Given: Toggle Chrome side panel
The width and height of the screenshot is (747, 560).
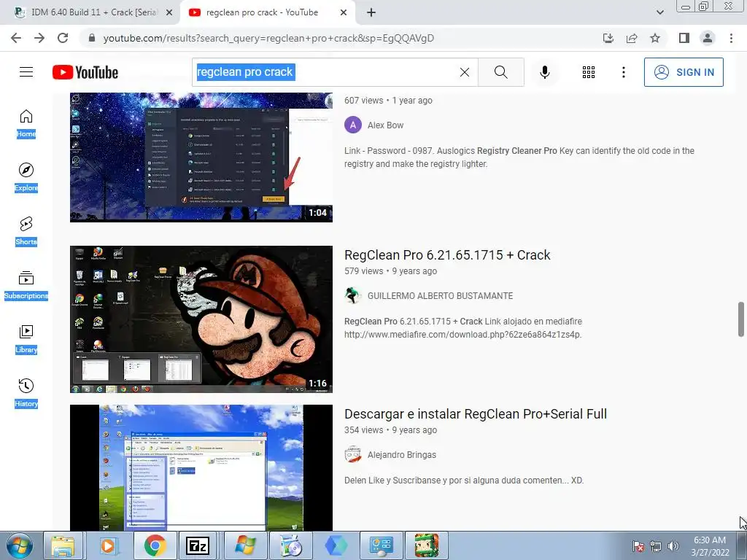Looking at the screenshot, I should (x=684, y=38).
